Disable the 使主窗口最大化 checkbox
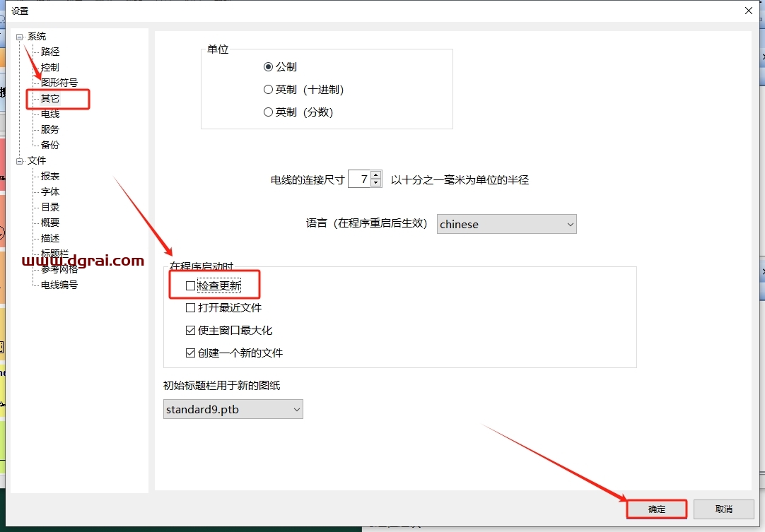The height and width of the screenshot is (532, 765). point(190,330)
